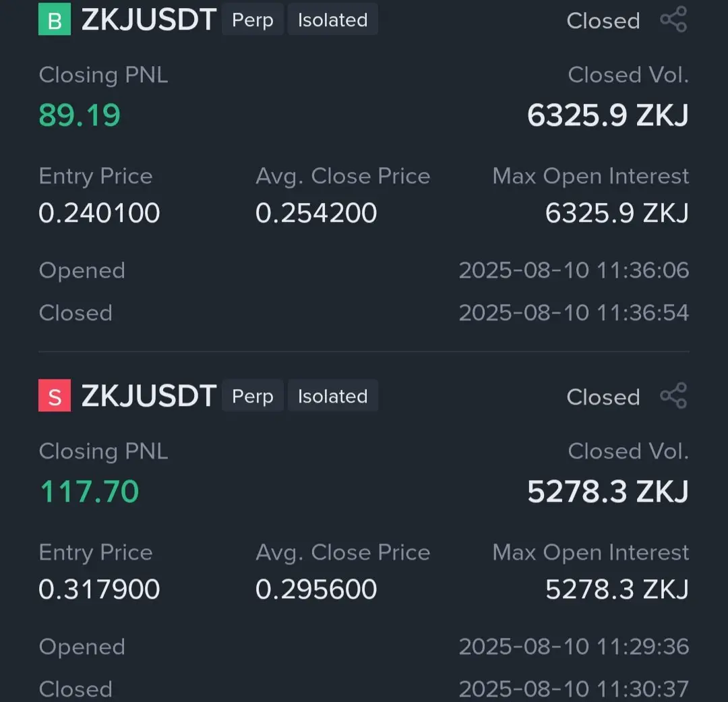This screenshot has height=702, width=728.
Task: Tap the 117.70 closing PNL value
Action: [89, 492]
